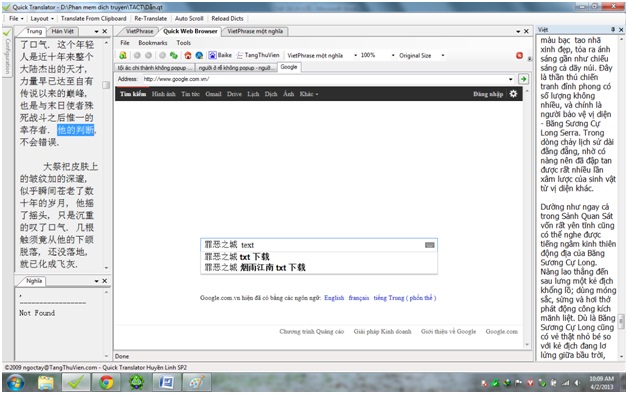
Task: Click the new browser tab icon in web toolbar
Action: (123, 55)
